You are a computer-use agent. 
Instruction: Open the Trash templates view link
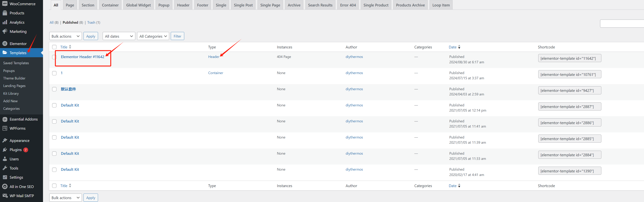click(x=91, y=23)
